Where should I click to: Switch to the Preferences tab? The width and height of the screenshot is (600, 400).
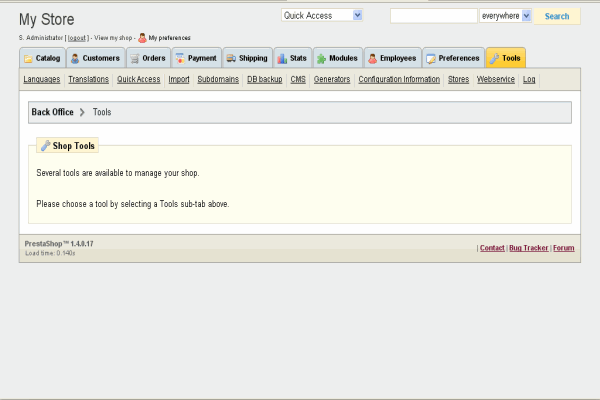tap(453, 58)
